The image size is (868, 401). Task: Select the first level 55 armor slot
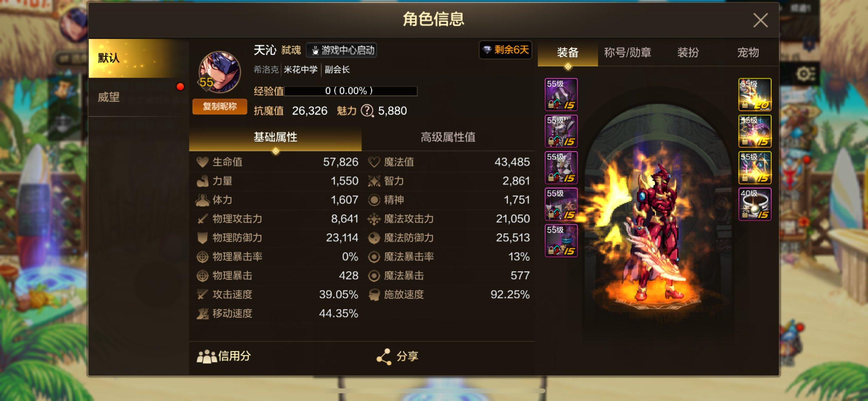(x=561, y=95)
